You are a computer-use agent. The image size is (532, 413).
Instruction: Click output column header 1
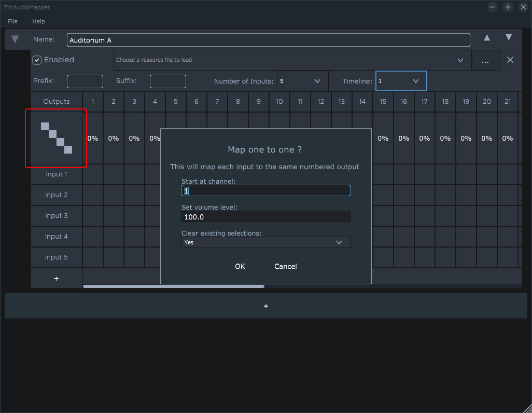tap(93, 102)
